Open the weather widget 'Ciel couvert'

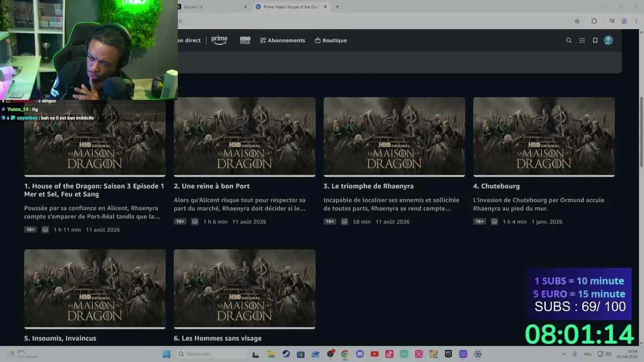pyautogui.click(x=22, y=354)
